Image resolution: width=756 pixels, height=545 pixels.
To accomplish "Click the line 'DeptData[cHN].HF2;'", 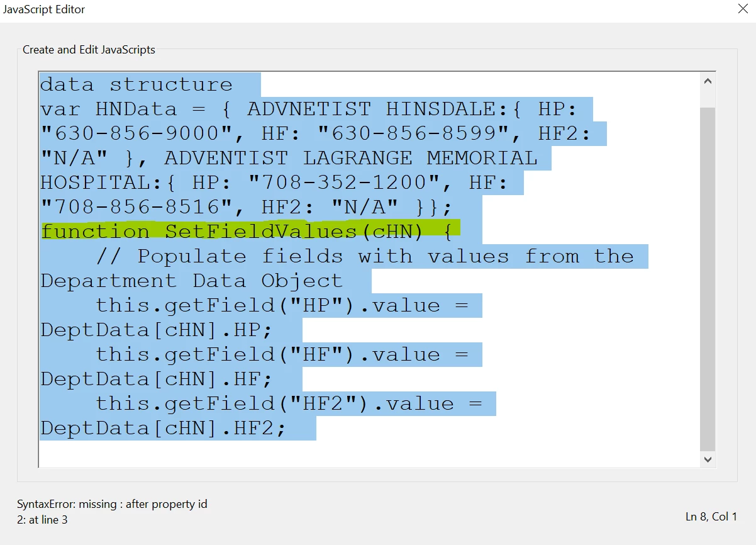I will [164, 428].
